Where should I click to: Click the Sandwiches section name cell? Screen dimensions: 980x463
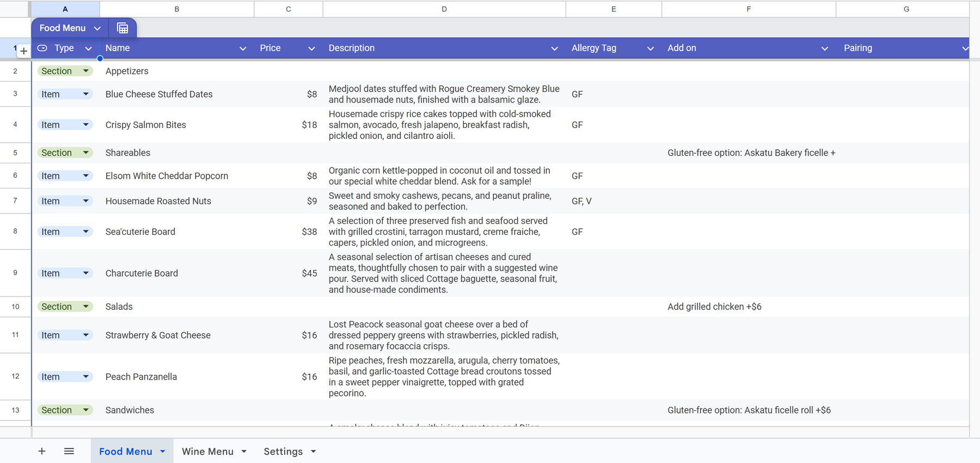pos(177,410)
